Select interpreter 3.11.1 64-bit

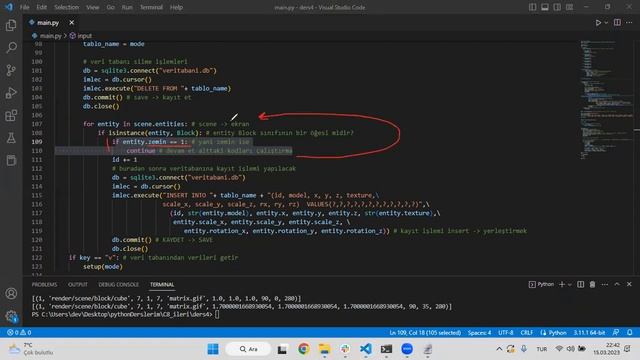(x=589, y=333)
